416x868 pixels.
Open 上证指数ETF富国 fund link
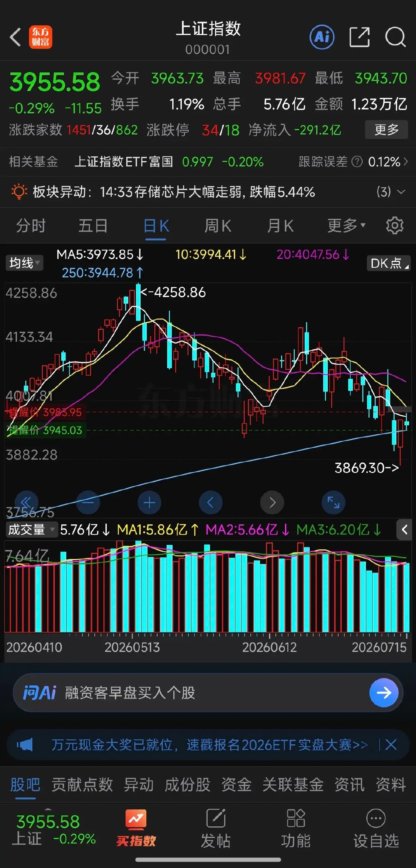pyautogui.click(x=124, y=161)
